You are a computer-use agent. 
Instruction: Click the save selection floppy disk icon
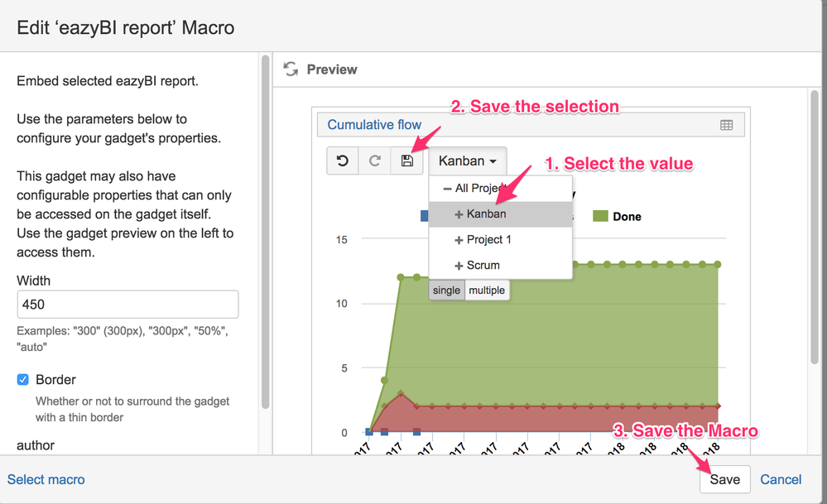406,161
